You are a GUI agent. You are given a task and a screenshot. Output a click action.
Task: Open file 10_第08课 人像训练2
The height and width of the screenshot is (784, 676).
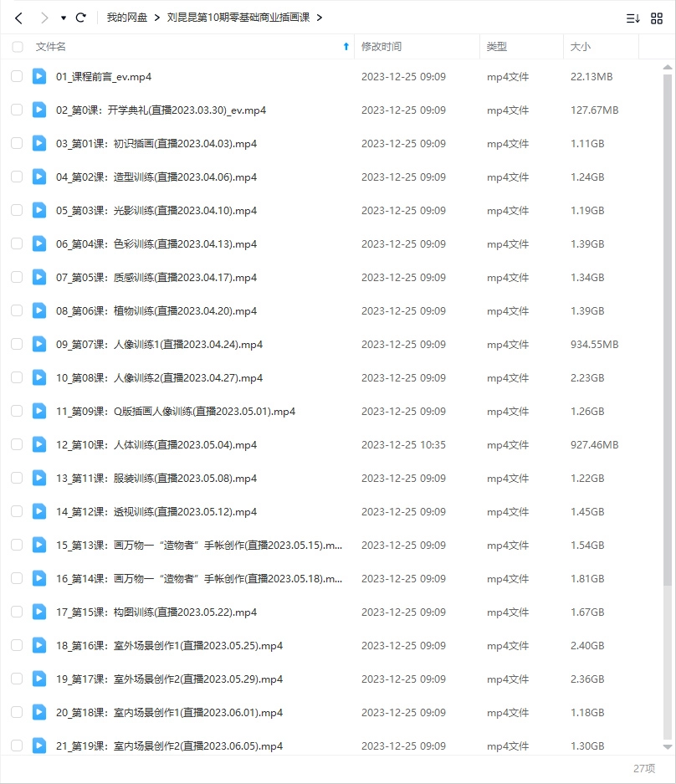(x=159, y=377)
